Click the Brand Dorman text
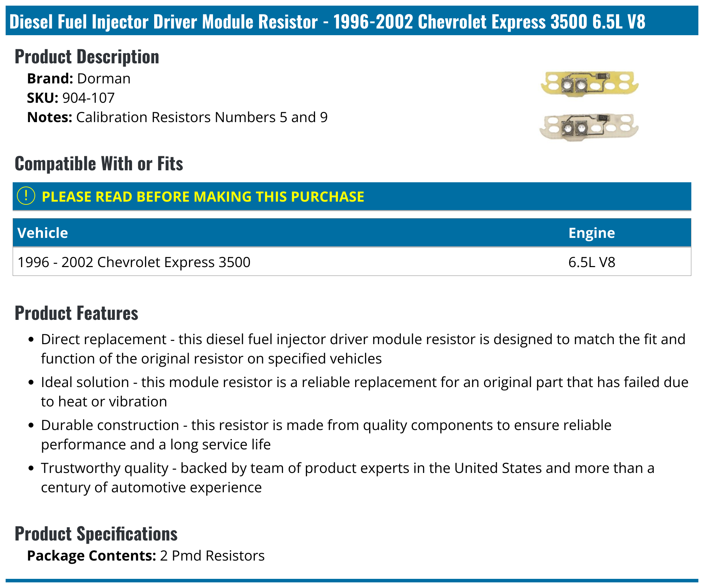 [x=79, y=78]
